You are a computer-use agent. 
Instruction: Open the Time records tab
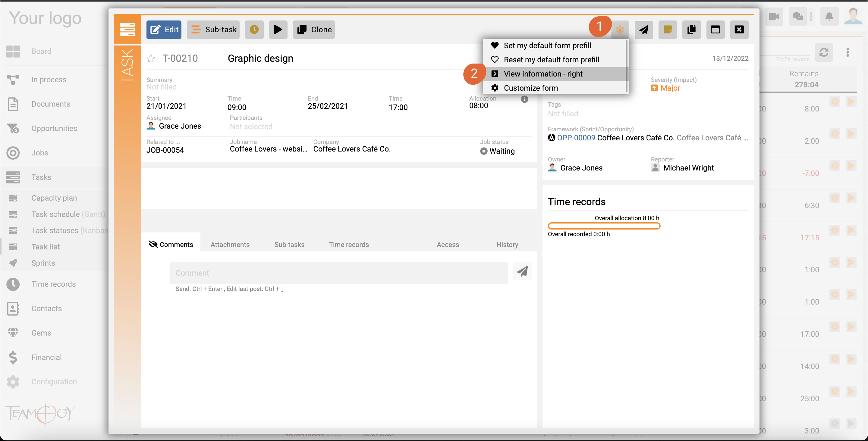point(349,245)
